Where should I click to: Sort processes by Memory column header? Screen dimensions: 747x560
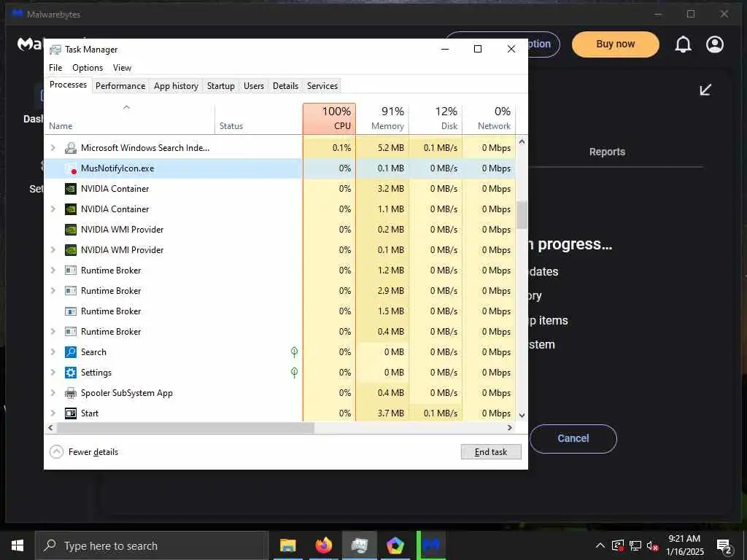pyautogui.click(x=382, y=119)
